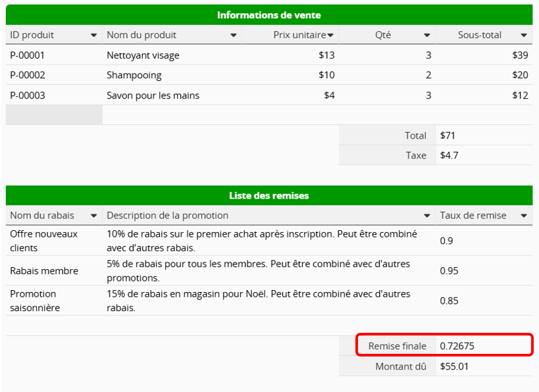
Task: Click the Liste des remises green header
Action: pos(269,195)
